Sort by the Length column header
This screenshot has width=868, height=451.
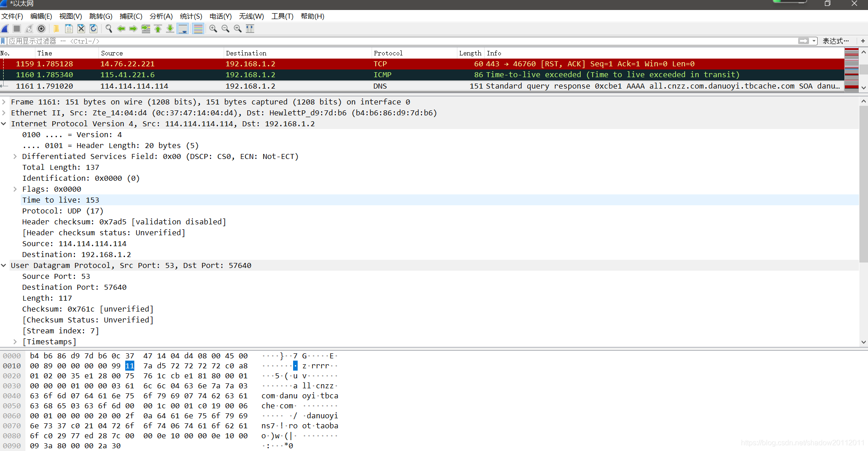click(471, 53)
